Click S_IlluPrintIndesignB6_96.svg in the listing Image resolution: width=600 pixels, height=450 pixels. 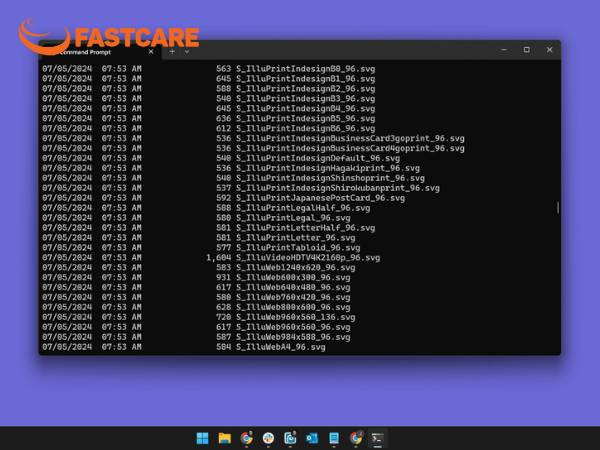click(305, 129)
